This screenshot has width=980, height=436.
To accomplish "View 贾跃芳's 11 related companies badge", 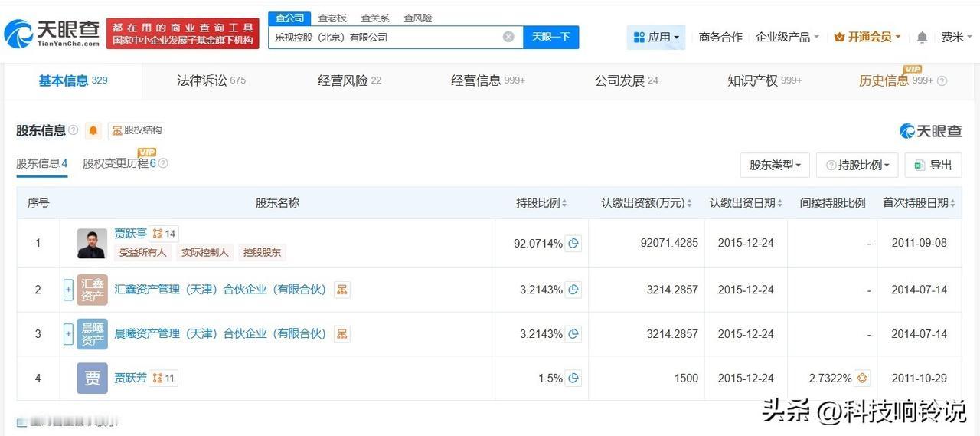I will [164, 378].
